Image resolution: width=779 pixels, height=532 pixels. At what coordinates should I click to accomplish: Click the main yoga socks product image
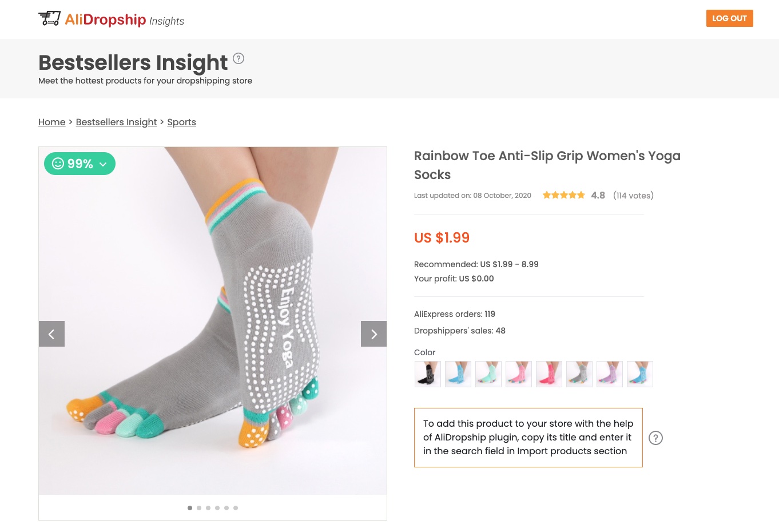click(213, 320)
